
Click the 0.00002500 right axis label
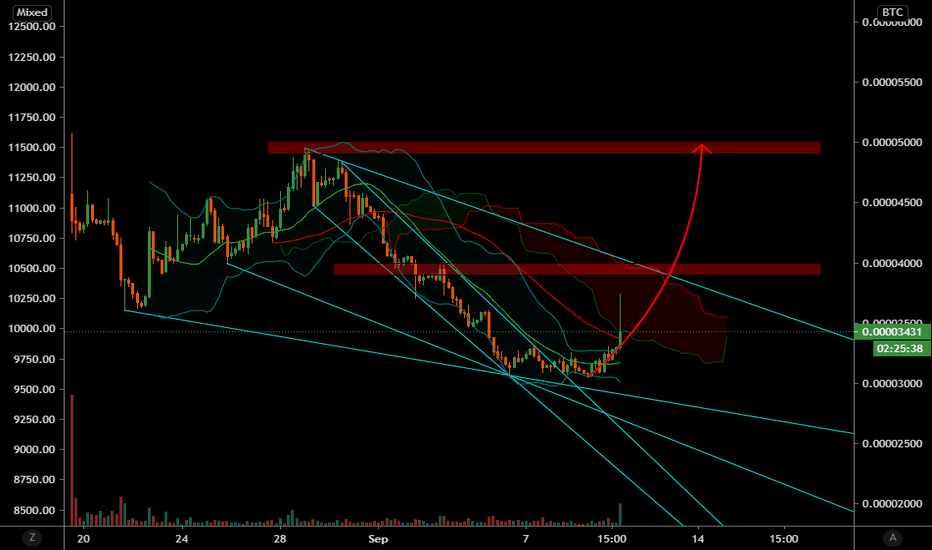click(892, 444)
